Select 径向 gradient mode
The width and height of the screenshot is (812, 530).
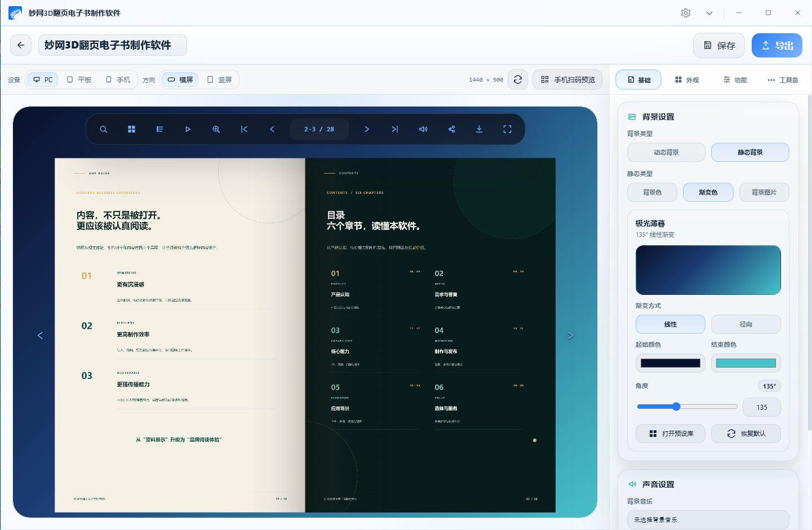pos(746,324)
